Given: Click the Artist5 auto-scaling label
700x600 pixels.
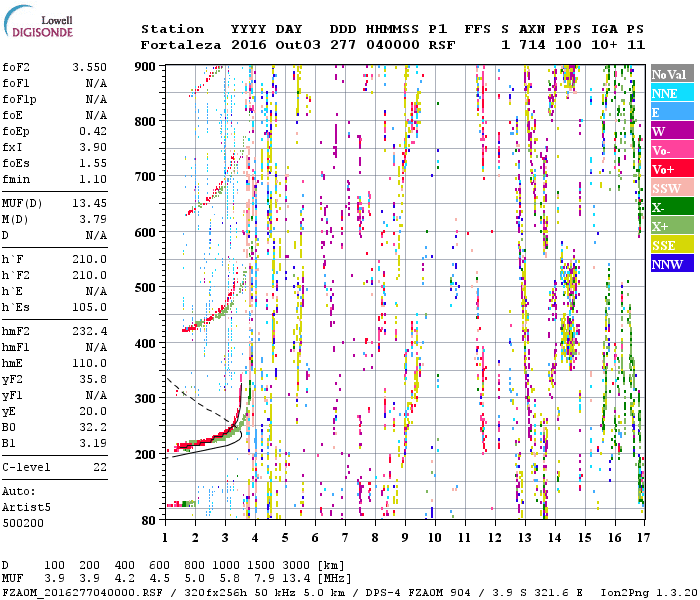Looking at the screenshot, I should pos(26,508).
